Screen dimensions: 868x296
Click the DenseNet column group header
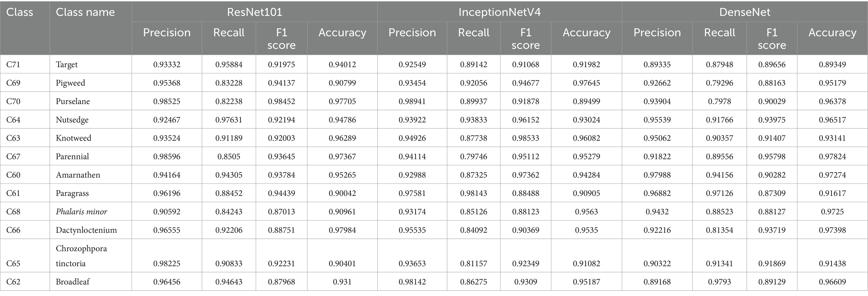click(x=745, y=12)
